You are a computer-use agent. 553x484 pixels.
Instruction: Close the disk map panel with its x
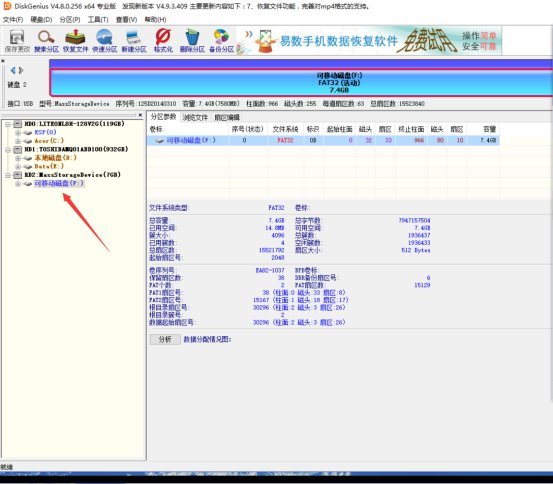(3, 61)
